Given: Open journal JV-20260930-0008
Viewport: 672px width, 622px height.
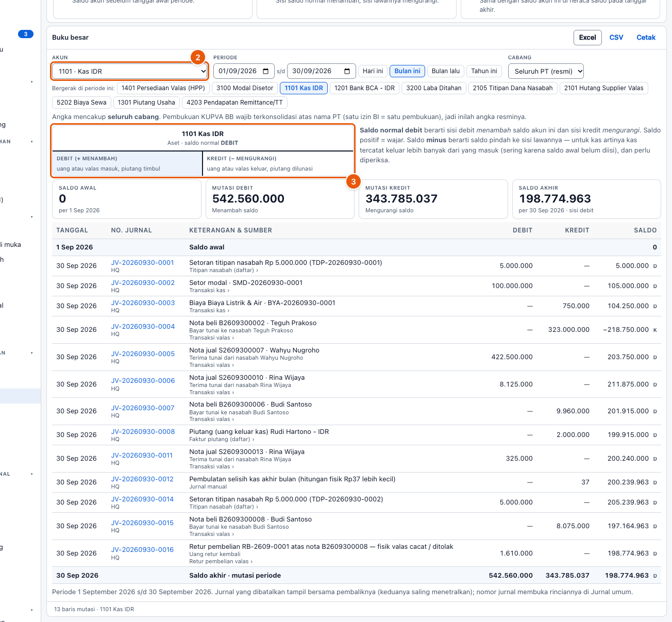Looking at the screenshot, I should pyautogui.click(x=143, y=432).
